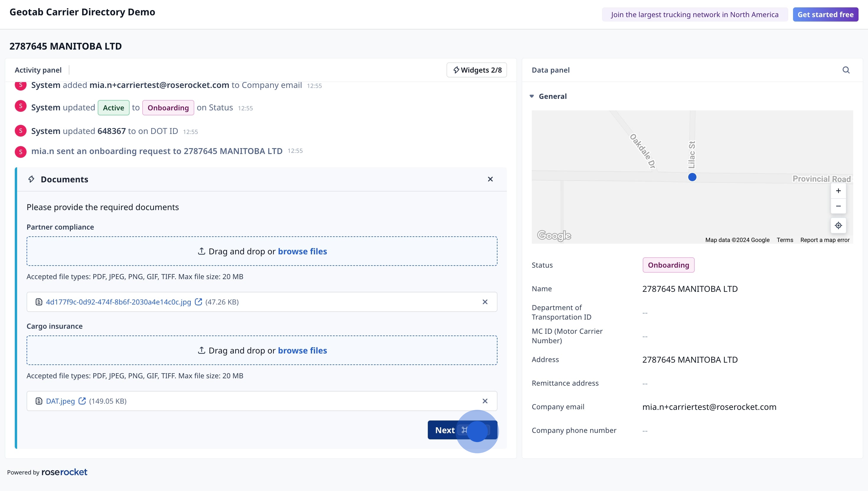Screen dimensions: 868x491
Task: Open the Google logo link on map
Action: coord(554,235)
